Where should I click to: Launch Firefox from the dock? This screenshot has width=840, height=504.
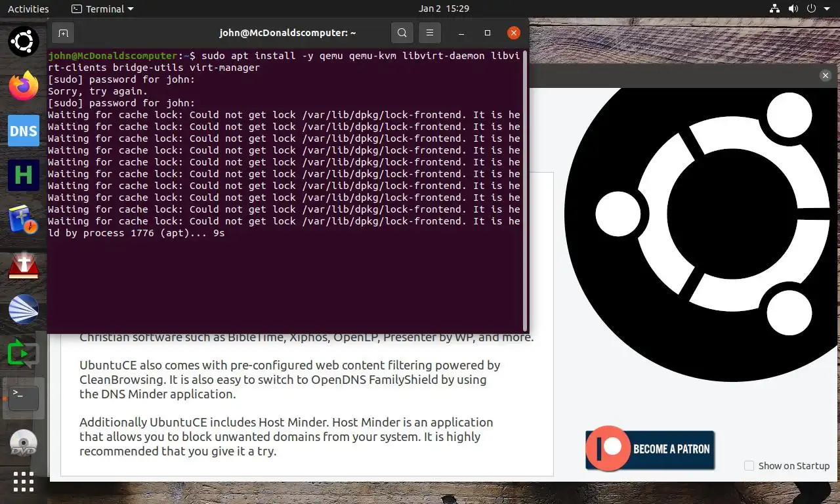tap(23, 86)
